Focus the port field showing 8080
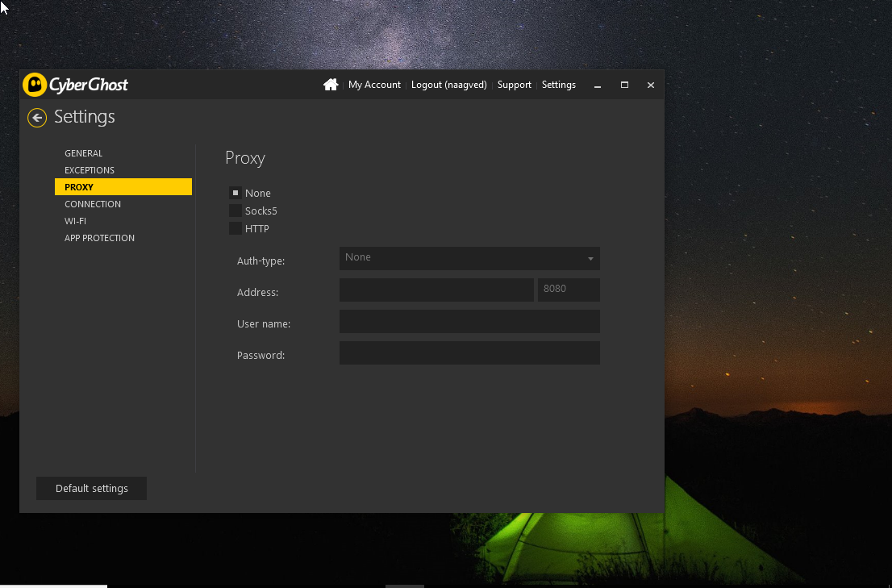The height and width of the screenshot is (588, 892). (569, 290)
